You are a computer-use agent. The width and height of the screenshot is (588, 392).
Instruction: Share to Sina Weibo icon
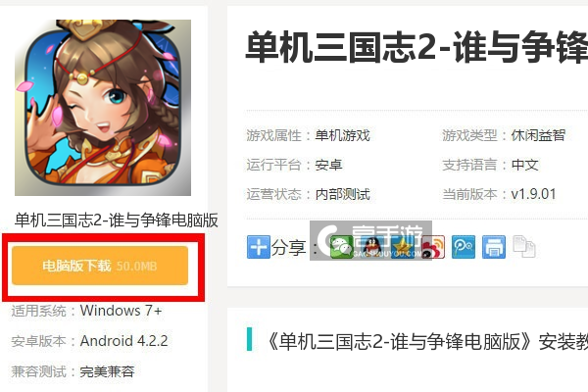433,247
